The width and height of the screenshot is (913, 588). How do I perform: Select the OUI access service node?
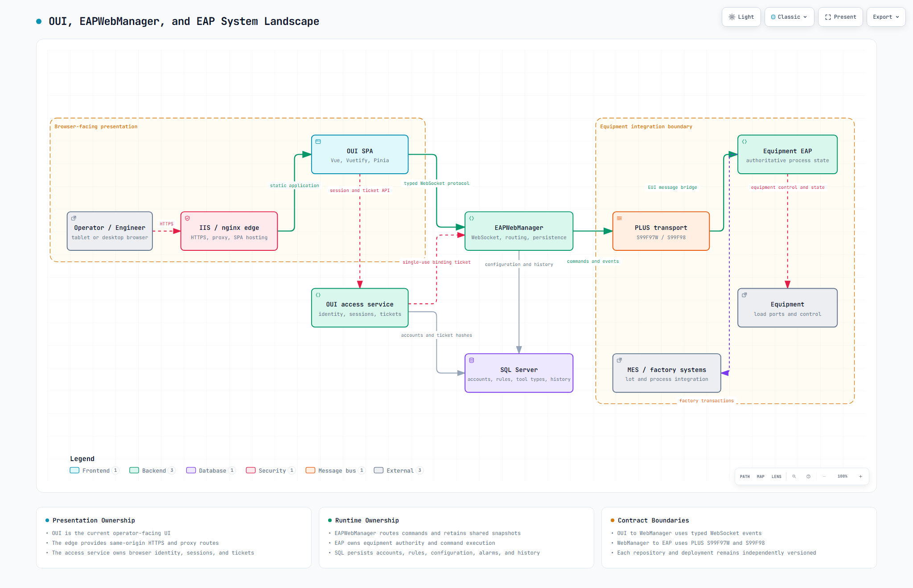click(x=360, y=308)
